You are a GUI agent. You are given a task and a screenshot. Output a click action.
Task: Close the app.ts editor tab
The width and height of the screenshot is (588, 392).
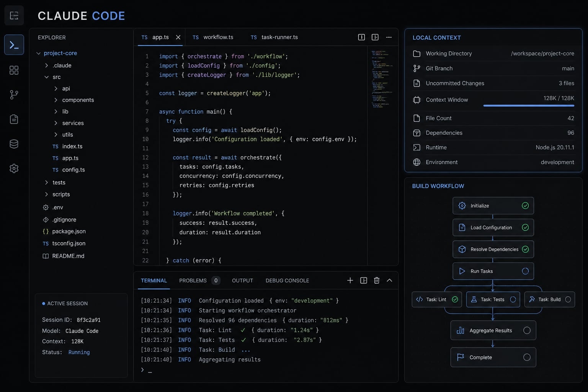(x=178, y=37)
